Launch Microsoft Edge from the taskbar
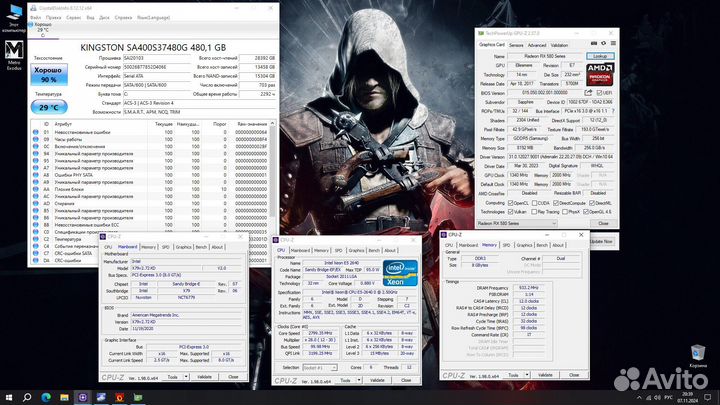Viewport: 720px width, 405px height. click(46, 397)
